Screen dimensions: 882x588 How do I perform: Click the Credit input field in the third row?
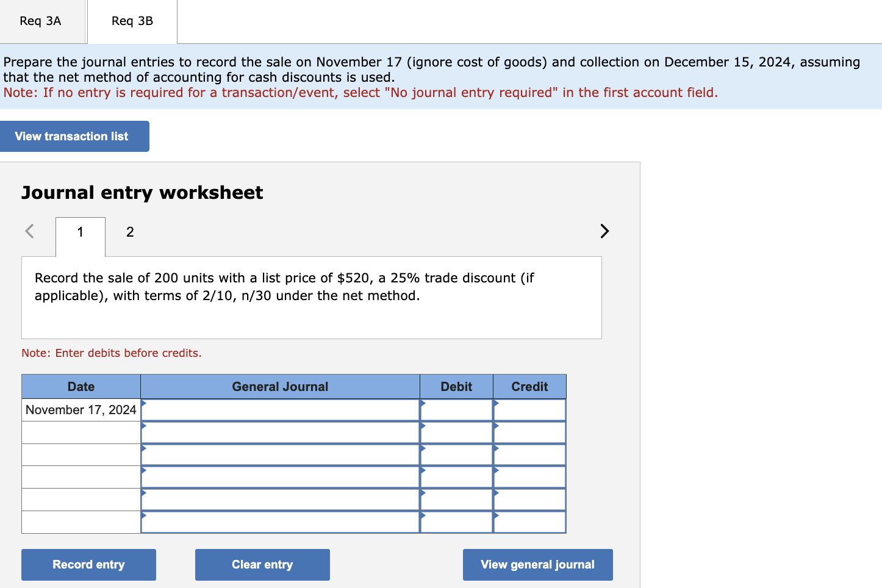click(x=529, y=454)
